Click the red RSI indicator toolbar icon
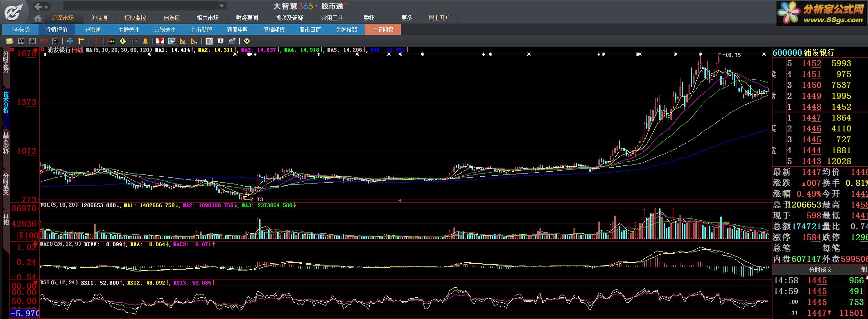Viewport: 868px width, 319px height. coord(44,41)
